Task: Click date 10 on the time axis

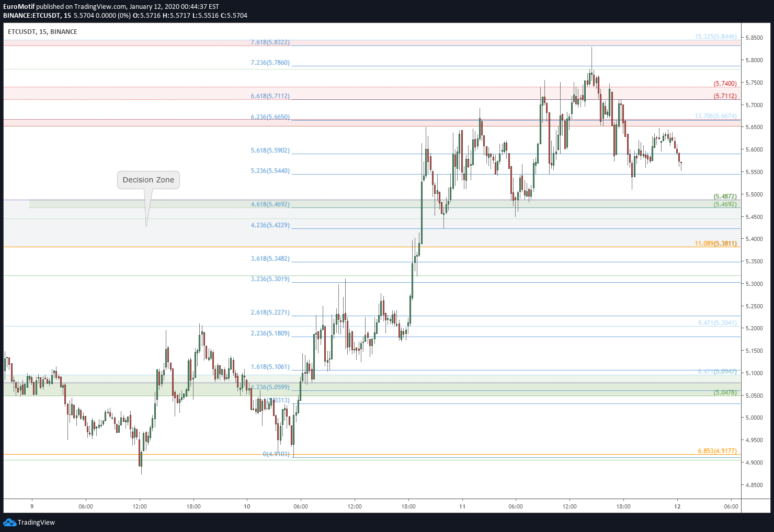Action: 247,506
